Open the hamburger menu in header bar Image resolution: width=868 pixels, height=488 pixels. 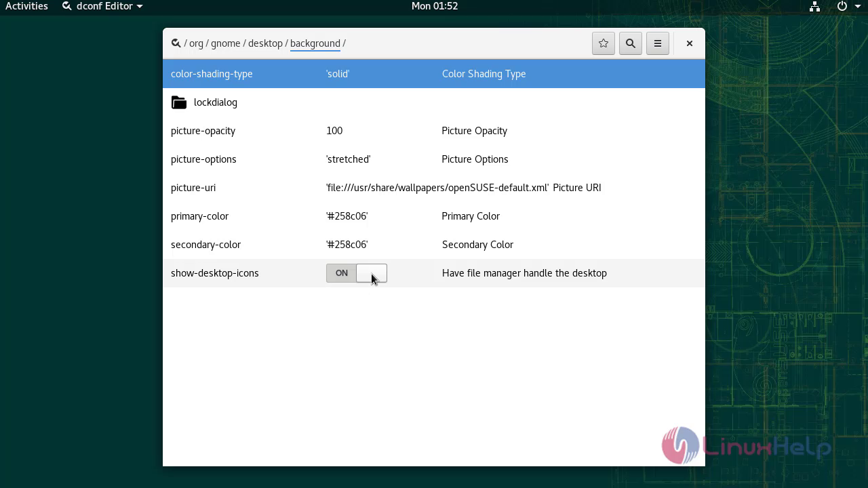pos(658,43)
